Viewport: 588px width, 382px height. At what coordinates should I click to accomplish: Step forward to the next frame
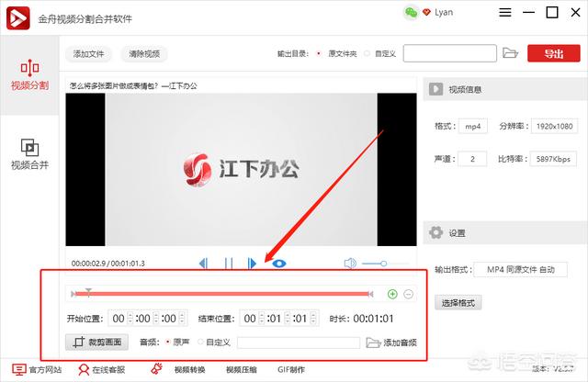[x=253, y=264]
